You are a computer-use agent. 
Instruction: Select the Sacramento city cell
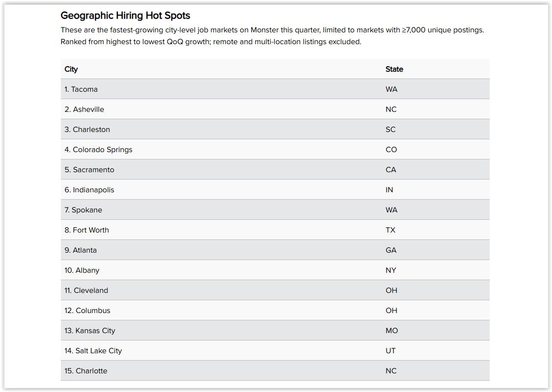click(x=89, y=170)
